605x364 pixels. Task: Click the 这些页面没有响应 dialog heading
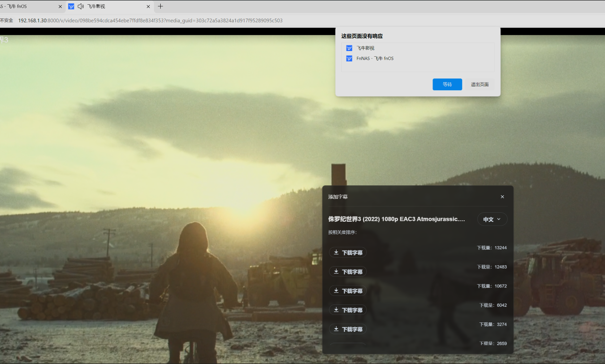(362, 36)
